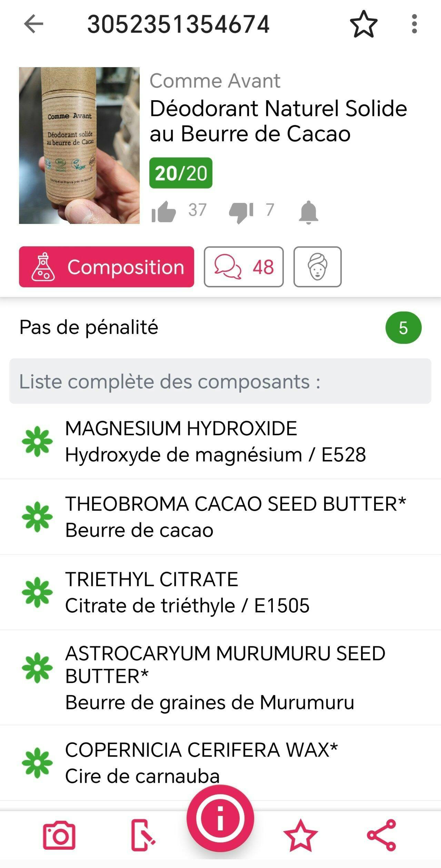Tap the green 5 count badge
This screenshot has width=441, height=868.
coord(403,328)
